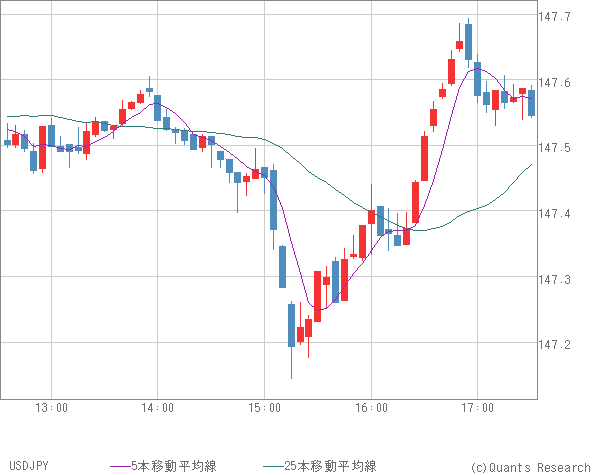Click the 14:00 time axis label

(158, 408)
